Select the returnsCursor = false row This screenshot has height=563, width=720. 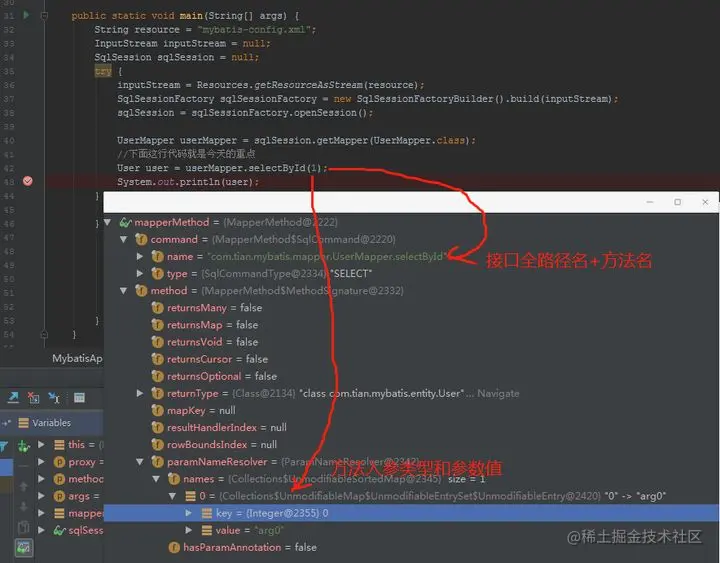pyautogui.click(x=411, y=359)
